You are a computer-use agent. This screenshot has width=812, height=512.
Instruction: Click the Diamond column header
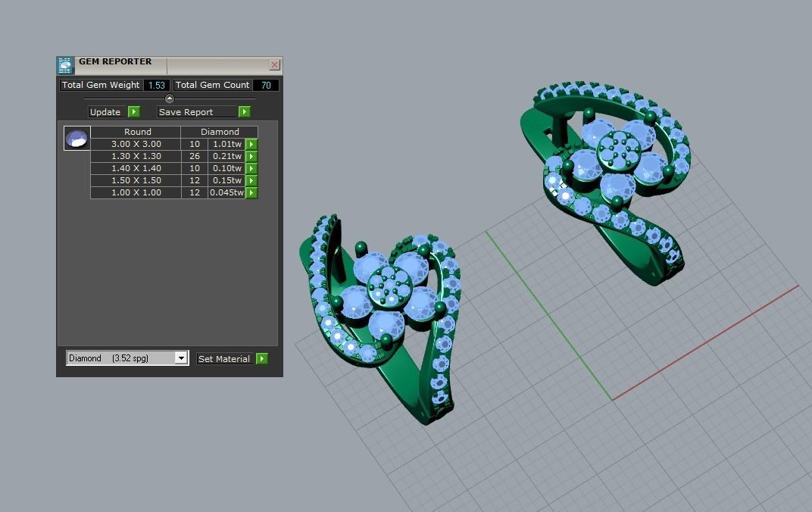click(220, 132)
